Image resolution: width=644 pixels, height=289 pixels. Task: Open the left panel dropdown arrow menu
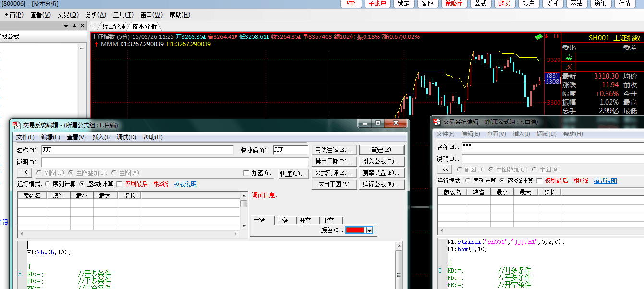66,26
